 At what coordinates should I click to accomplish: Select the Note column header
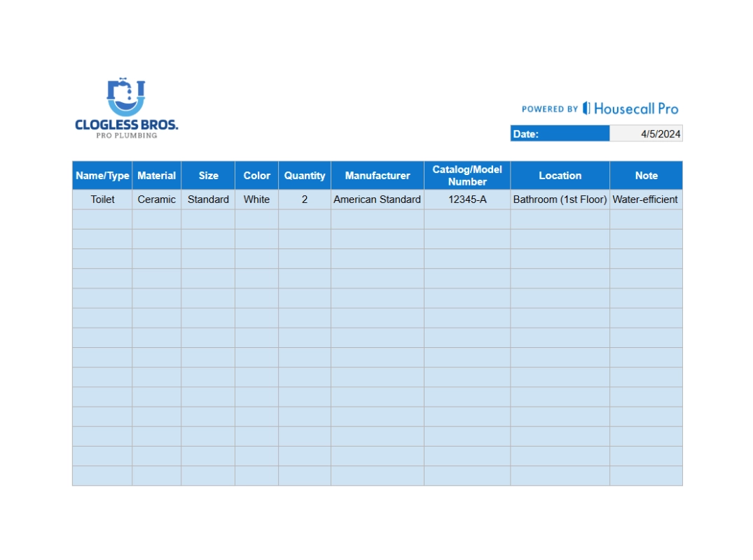coord(646,176)
